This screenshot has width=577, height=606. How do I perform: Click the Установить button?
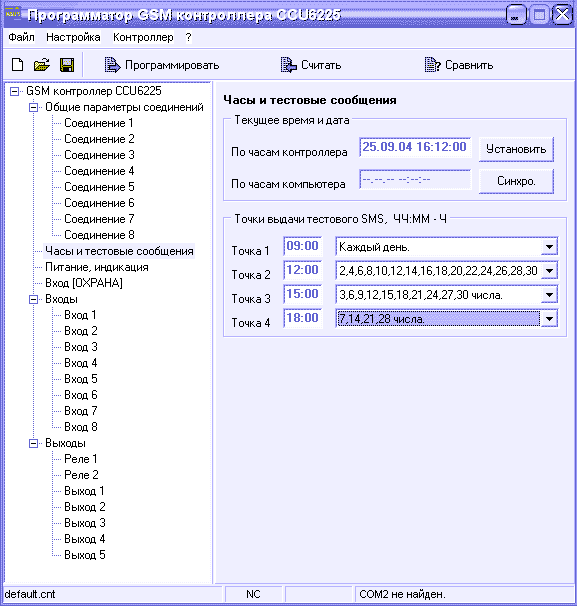pyautogui.click(x=516, y=149)
